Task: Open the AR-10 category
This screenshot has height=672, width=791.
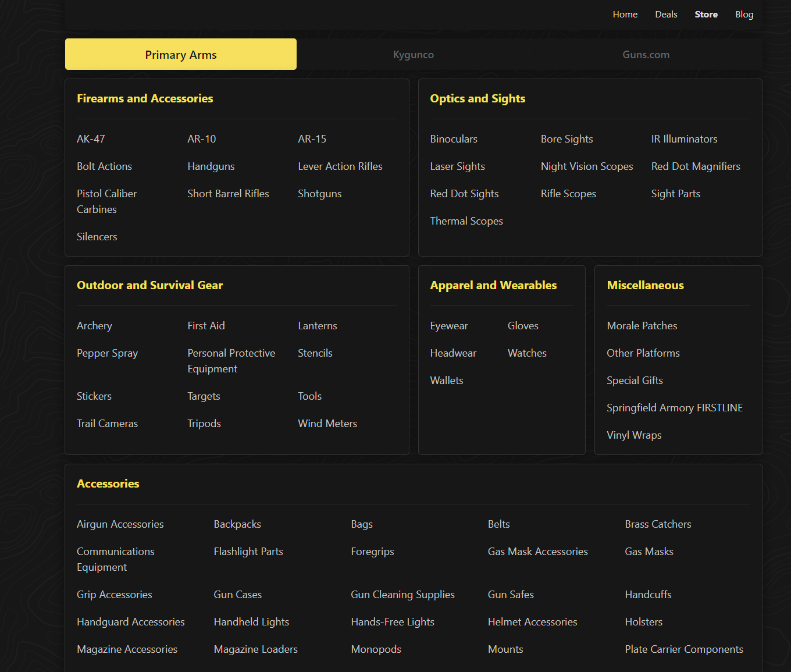Action: 201,139
